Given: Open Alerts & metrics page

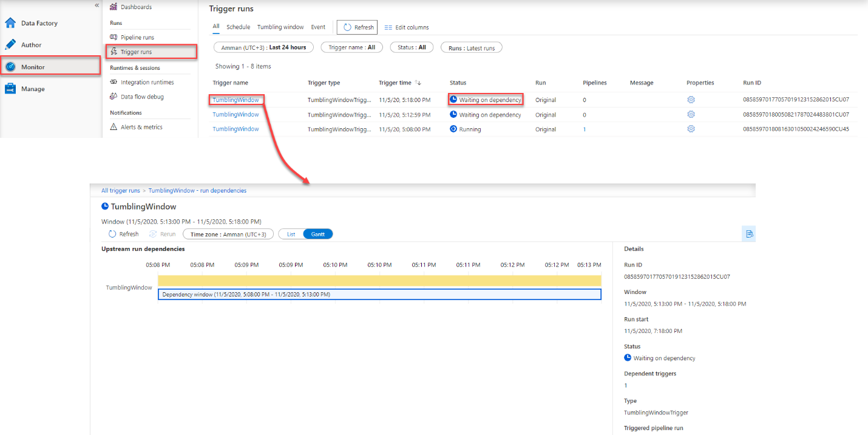Looking at the screenshot, I should (x=141, y=128).
